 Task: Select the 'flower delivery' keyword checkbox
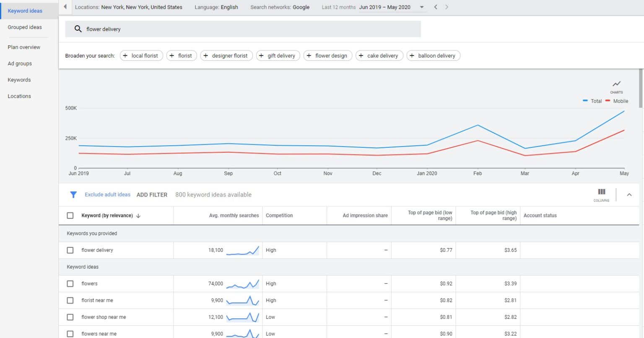click(70, 250)
